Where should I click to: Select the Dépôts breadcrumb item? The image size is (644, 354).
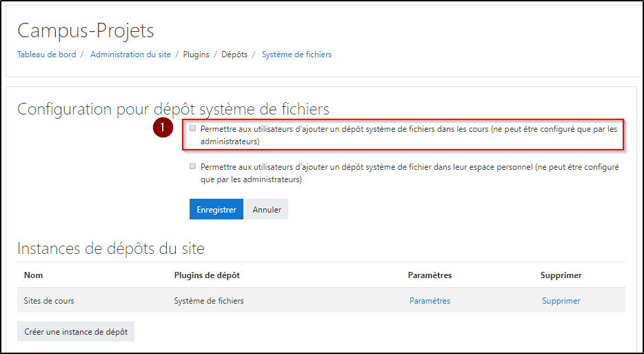[x=234, y=55]
